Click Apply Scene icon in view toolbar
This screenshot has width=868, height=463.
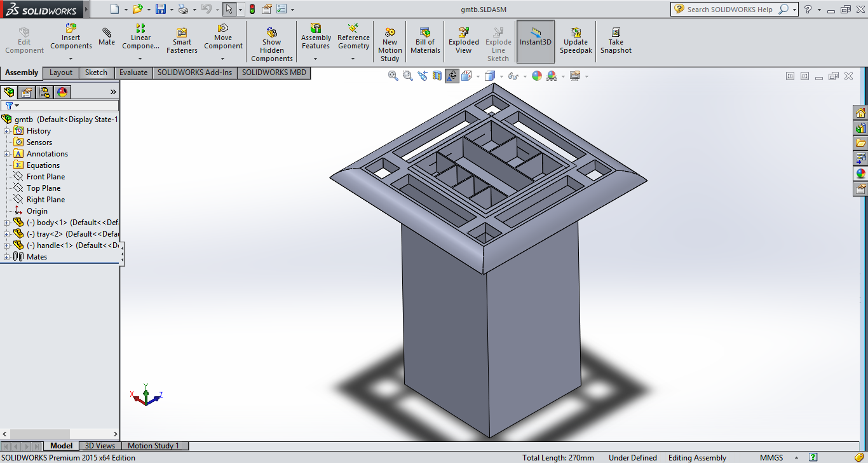[x=552, y=76]
